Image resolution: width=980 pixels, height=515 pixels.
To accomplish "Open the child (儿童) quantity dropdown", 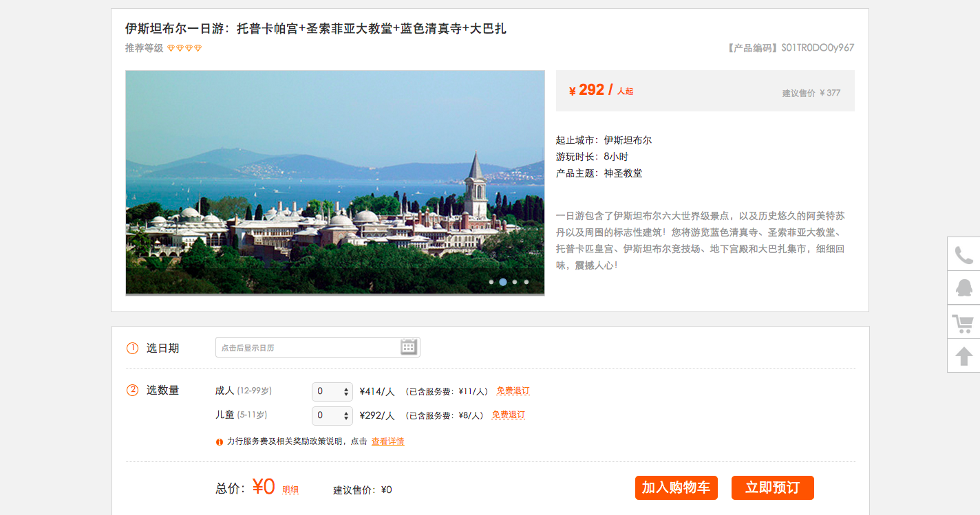I will [x=332, y=416].
